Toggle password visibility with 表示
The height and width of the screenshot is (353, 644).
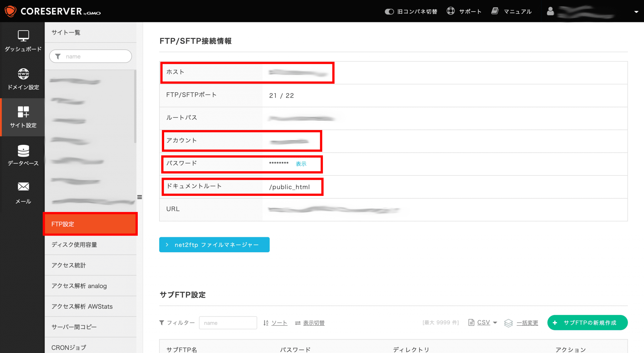[x=301, y=164]
